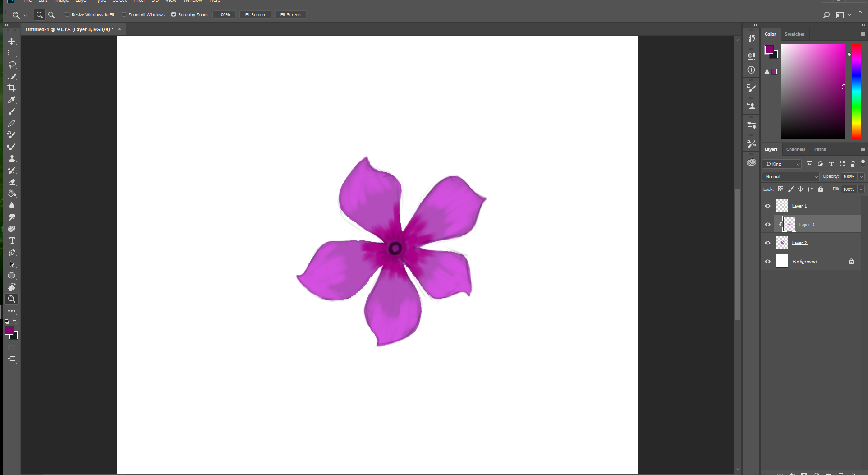Toggle layer filtering on/off switch
Image resolution: width=868 pixels, height=475 pixels.
tap(863, 163)
